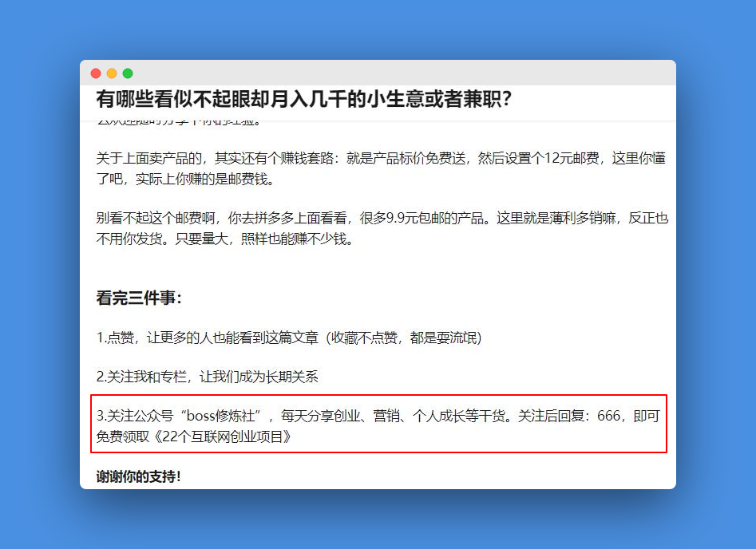
Task: Click the bold text 谢谢你的支持!
Action: click(138, 476)
